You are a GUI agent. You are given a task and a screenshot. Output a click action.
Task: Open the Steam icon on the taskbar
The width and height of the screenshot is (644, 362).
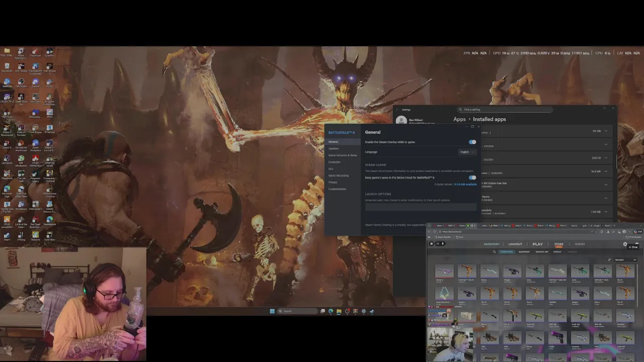(372, 311)
